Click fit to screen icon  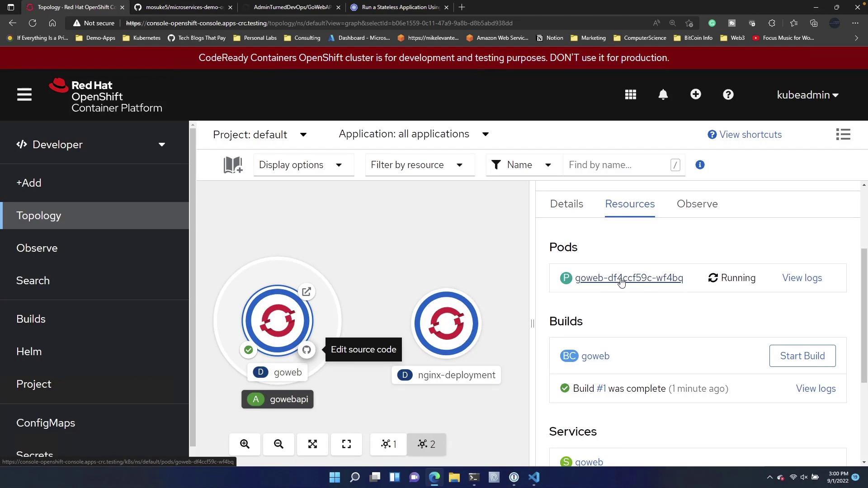point(312,444)
